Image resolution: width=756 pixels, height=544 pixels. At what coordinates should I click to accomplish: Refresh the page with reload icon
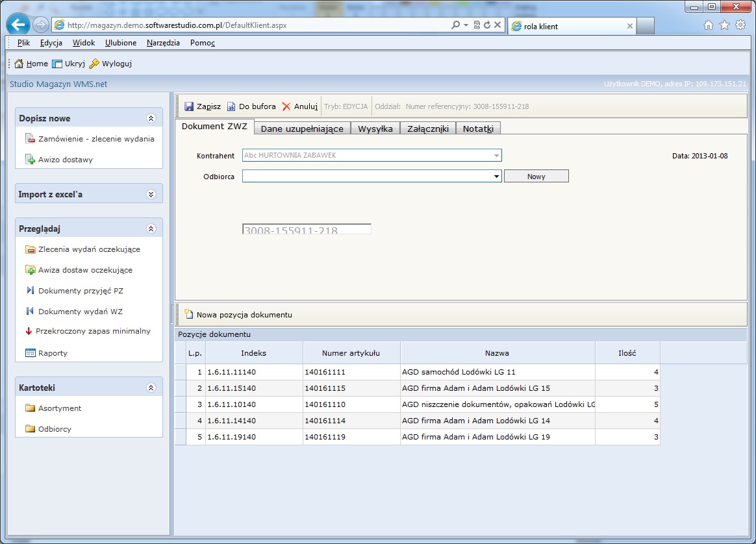487,25
